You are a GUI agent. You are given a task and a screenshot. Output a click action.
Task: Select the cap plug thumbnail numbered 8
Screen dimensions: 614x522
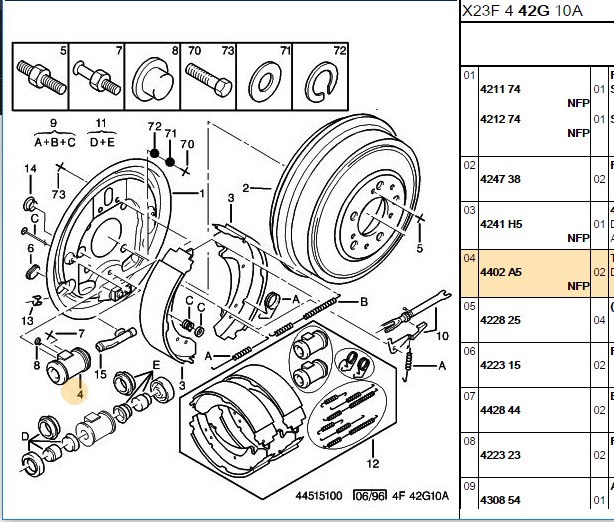click(x=152, y=76)
